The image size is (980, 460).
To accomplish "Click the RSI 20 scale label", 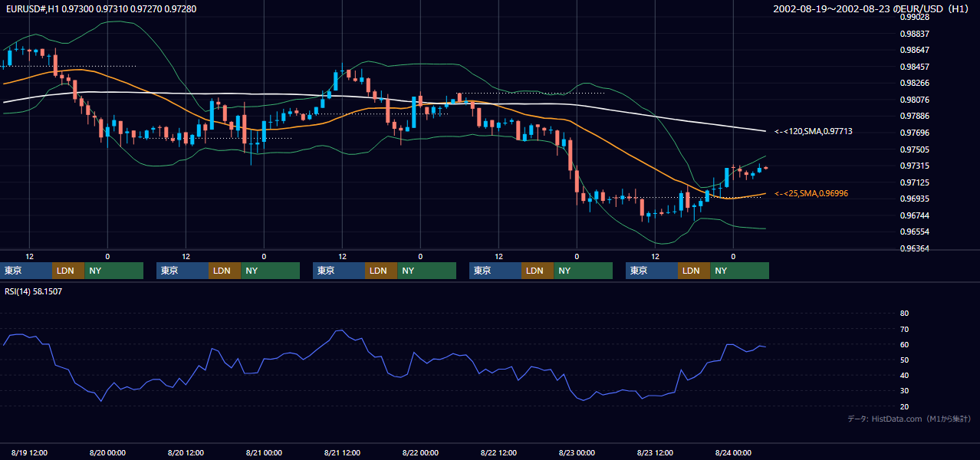I will point(904,406).
